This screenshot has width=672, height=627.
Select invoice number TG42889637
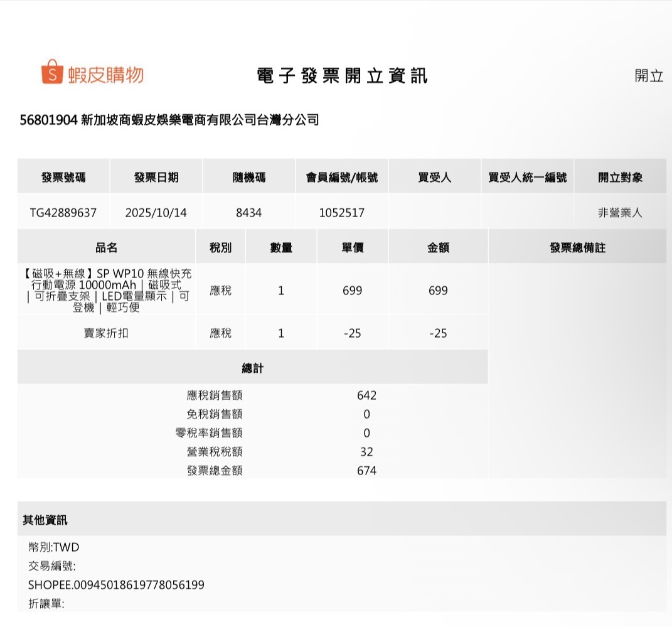tap(63, 213)
